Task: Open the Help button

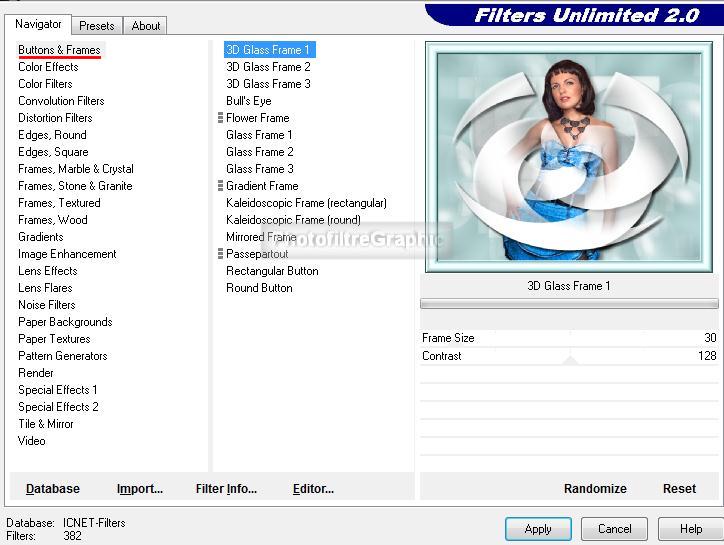Action: 691,529
